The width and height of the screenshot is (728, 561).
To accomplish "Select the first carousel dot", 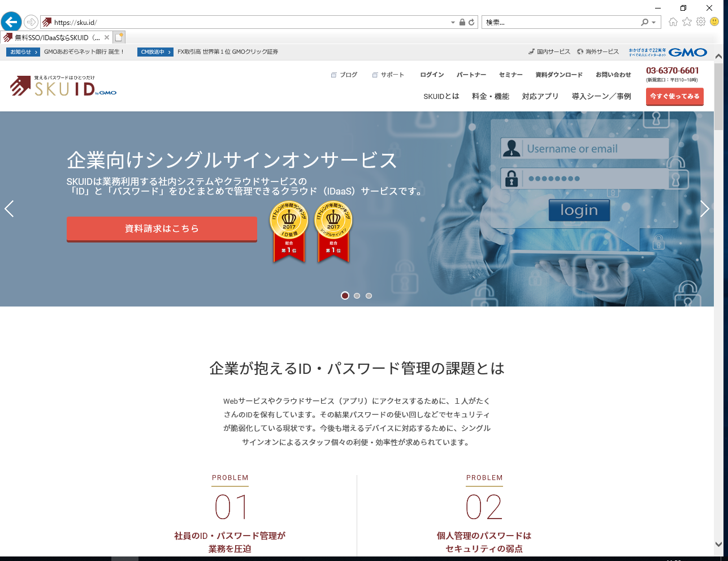I will coord(345,295).
